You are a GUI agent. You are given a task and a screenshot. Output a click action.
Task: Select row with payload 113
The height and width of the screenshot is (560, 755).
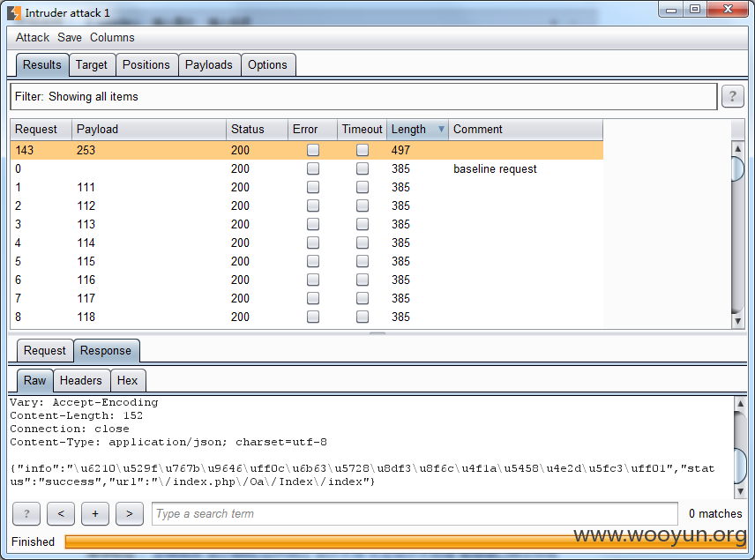306,224
